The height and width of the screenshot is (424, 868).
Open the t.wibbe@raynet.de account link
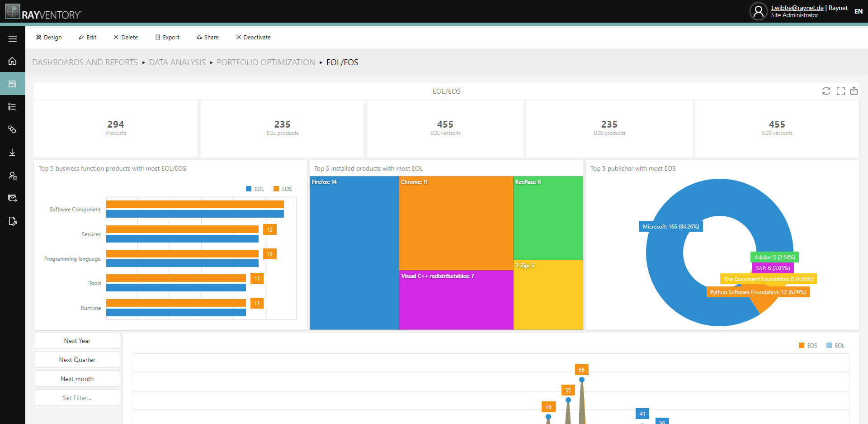[x=797, y=8]
